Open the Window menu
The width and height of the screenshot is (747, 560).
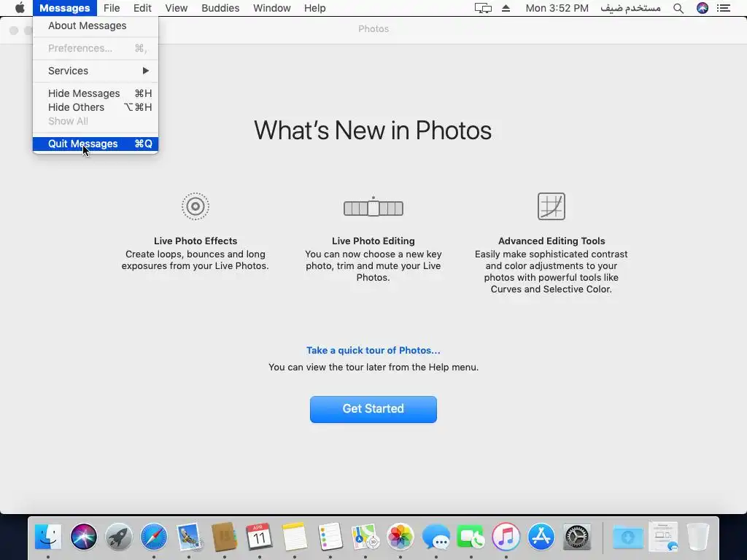coord(272,8)
